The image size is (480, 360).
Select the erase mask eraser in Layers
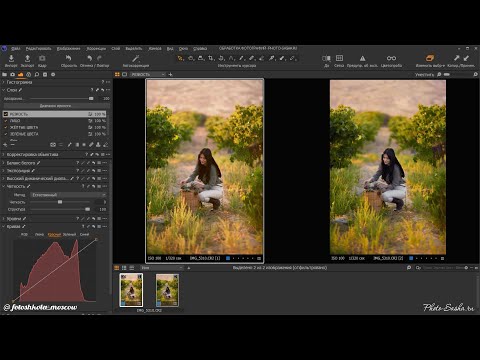(106, 145)
